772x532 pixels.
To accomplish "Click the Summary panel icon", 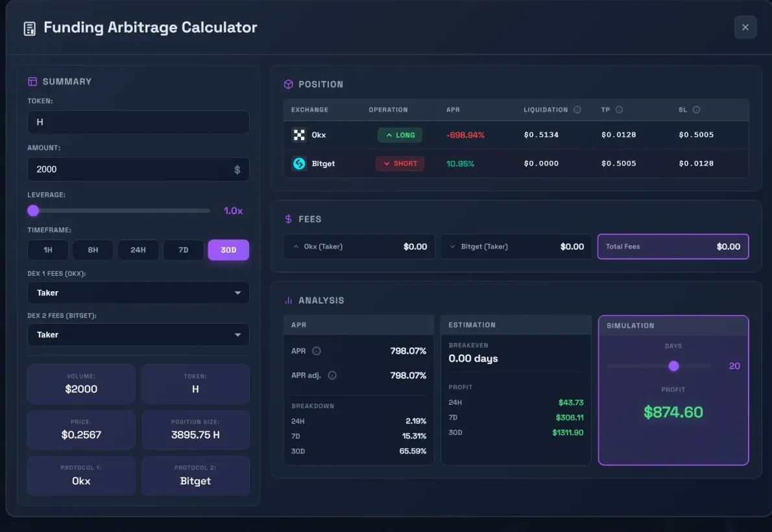I will pos(32,81).
